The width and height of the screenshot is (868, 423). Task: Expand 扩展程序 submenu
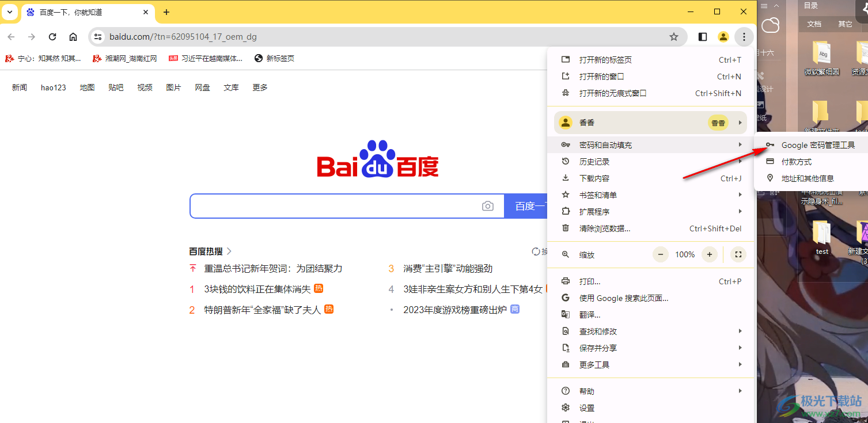tap(651, 212)
